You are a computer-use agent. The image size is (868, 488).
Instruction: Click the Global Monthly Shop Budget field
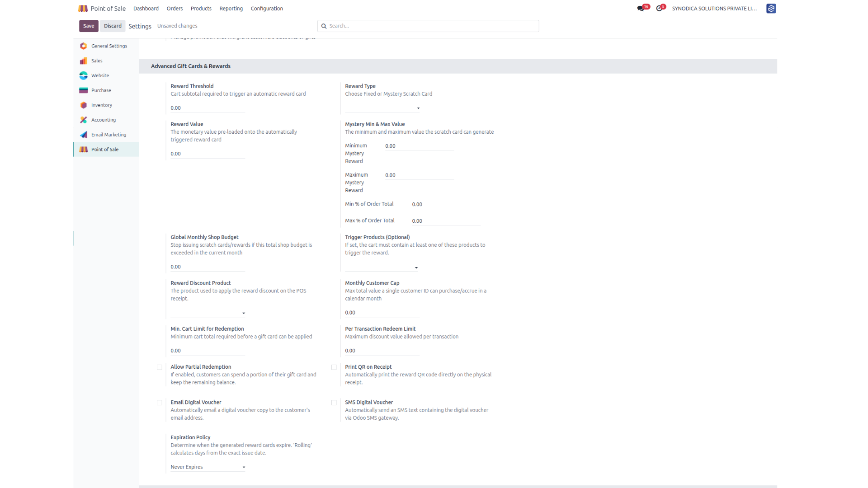[x=208, y=267]
